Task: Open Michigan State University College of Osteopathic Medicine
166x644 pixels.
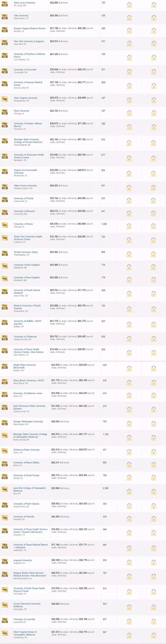Action: click(x=30, y=435)
